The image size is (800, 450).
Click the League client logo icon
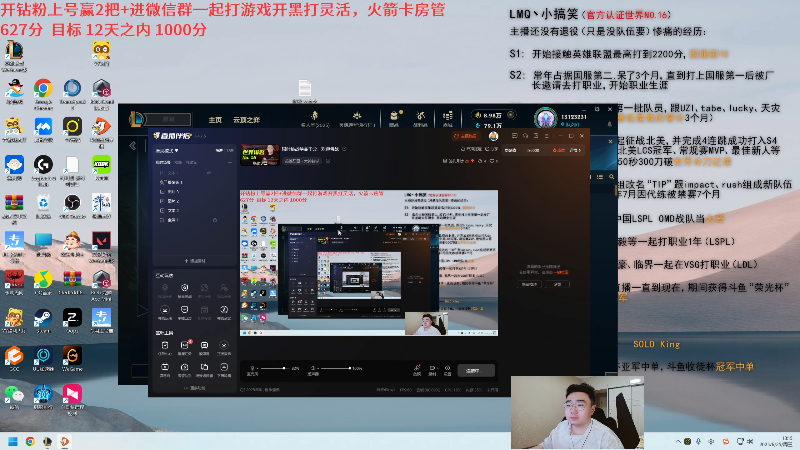point(136,119)
